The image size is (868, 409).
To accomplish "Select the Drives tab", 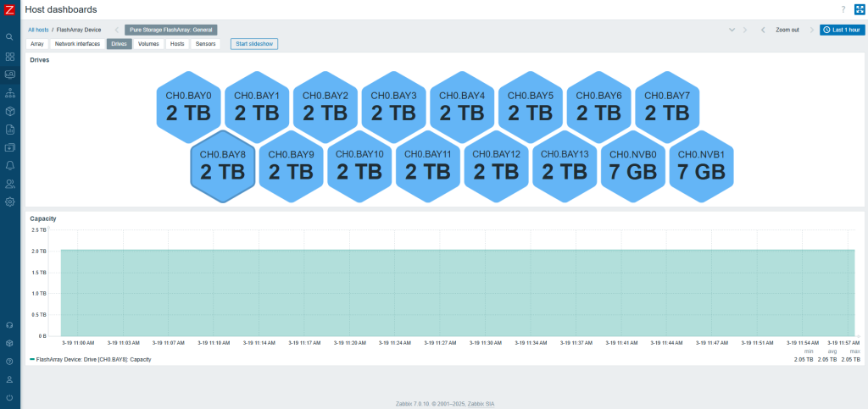I will pos(119,44).
